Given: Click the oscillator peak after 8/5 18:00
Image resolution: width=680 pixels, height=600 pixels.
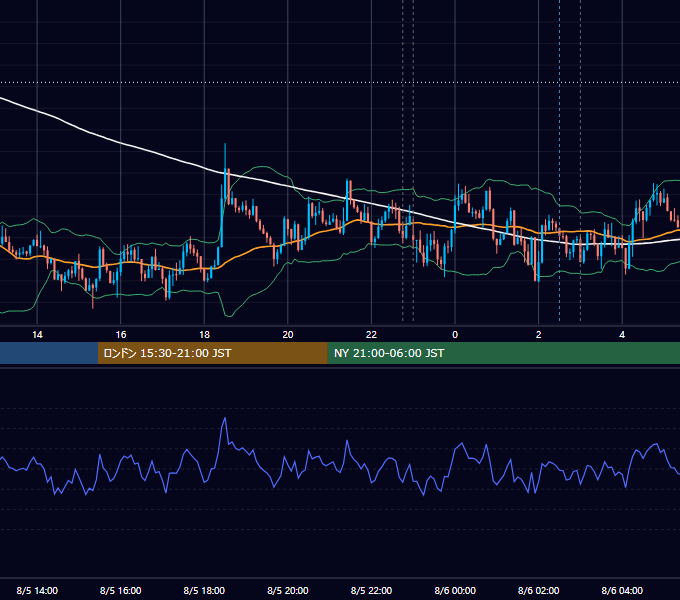Looking at the screenshot, I should point(225,419).
